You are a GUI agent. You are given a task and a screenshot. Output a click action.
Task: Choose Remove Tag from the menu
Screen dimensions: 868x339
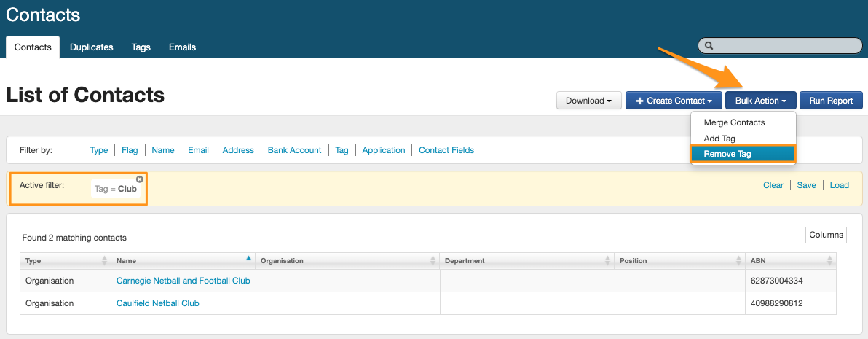pyautogui.click(x=743, y=154)
